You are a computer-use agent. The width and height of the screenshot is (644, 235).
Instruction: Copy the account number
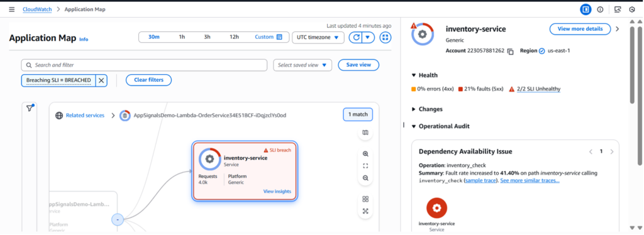point(511,52)
